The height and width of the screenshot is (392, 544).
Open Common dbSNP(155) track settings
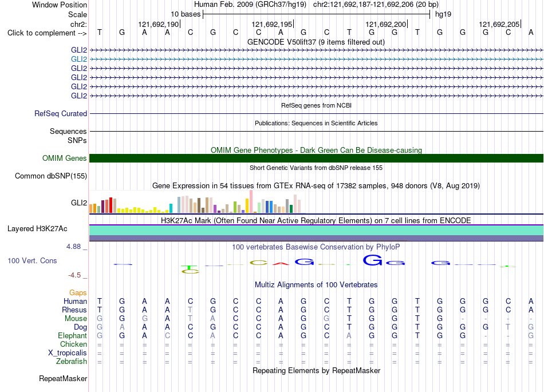pos(51,176)
